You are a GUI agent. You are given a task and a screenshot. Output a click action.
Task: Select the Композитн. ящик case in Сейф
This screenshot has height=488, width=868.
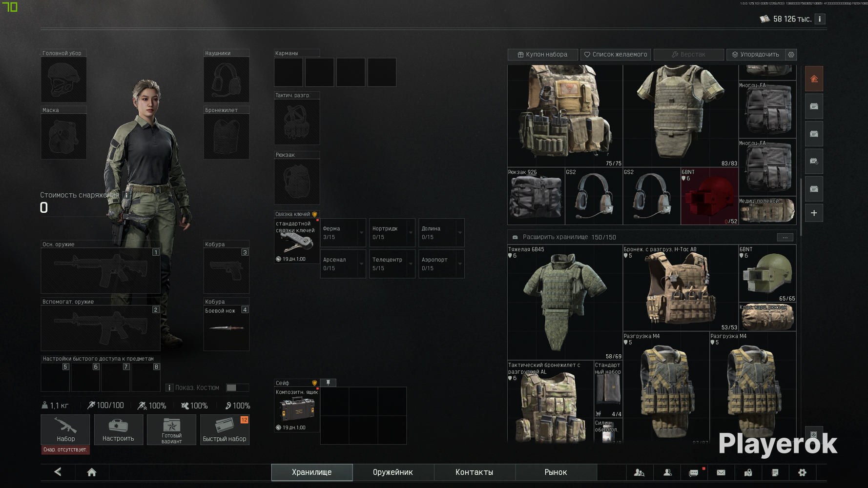[297, 410]
